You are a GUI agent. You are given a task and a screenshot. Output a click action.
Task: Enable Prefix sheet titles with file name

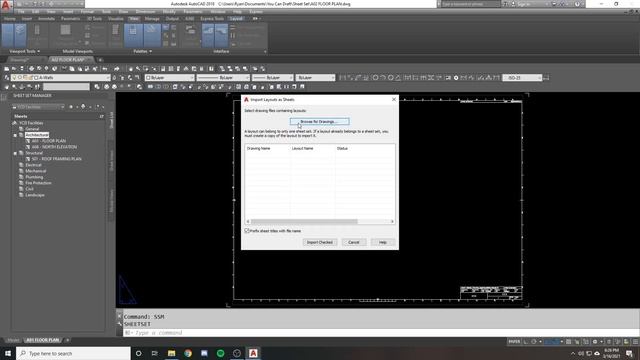click(247, 231)
